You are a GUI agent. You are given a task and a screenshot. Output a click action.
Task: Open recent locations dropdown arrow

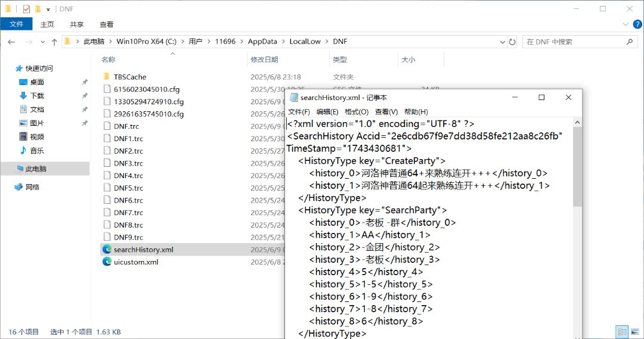click(43, 42)
